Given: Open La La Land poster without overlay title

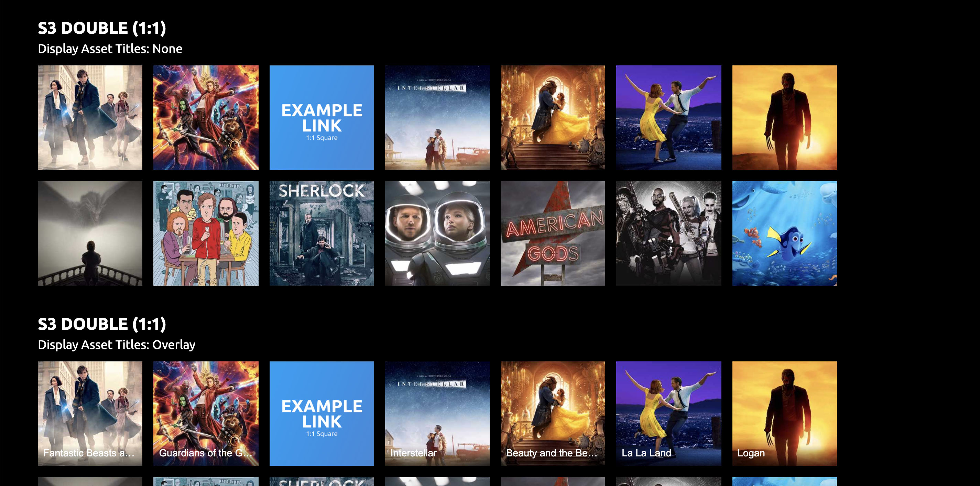Looking at the screenshot, I should click(x=669, y=118).
